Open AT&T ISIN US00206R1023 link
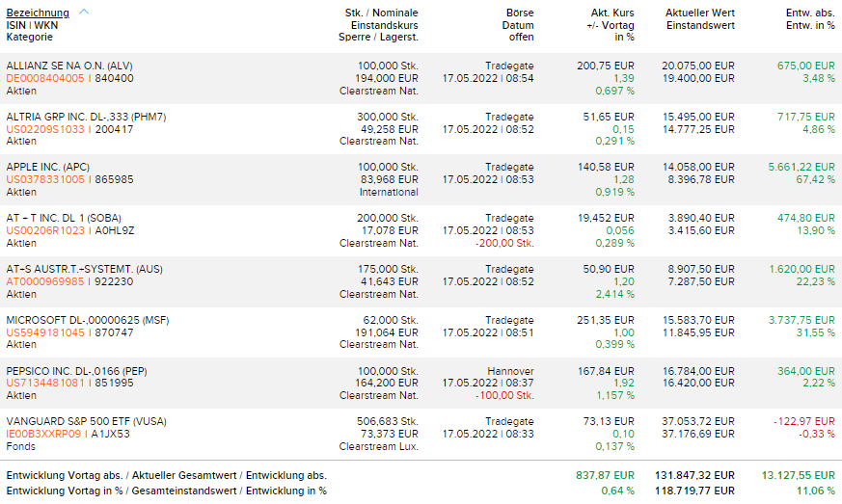Viewport: 842px width, 504px height. (45, 230)
